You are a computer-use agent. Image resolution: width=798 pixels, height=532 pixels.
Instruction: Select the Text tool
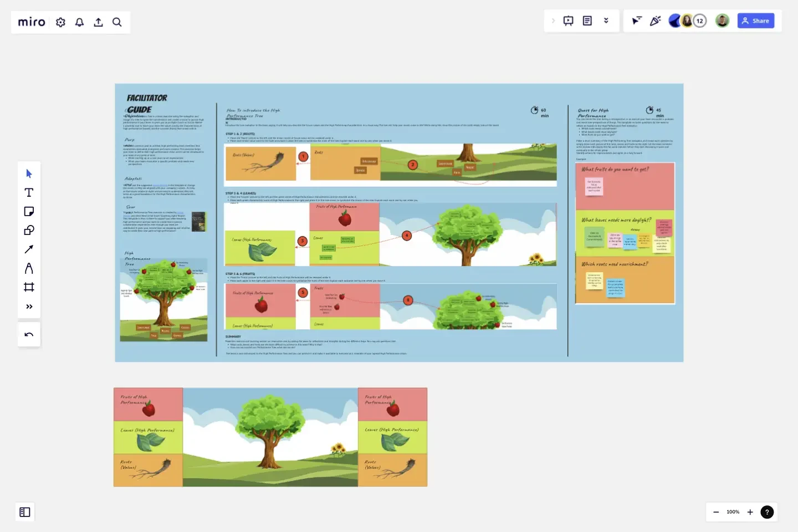tap(29, 192)
